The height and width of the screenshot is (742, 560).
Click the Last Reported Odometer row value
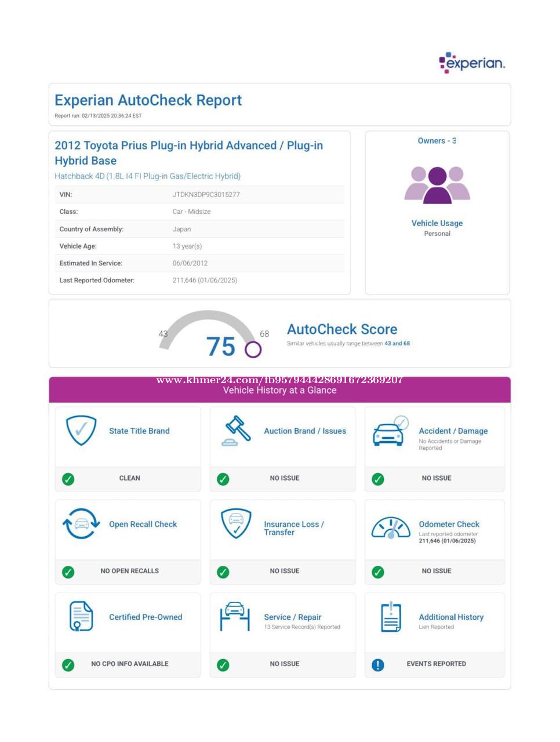205,281
